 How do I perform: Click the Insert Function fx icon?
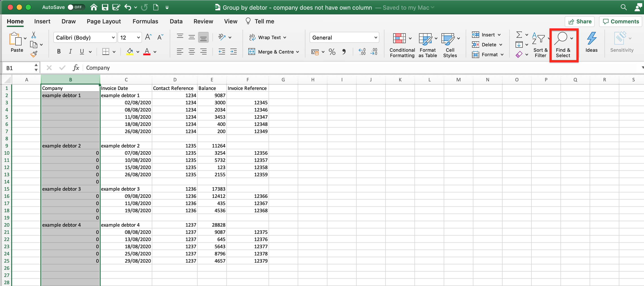76,68
